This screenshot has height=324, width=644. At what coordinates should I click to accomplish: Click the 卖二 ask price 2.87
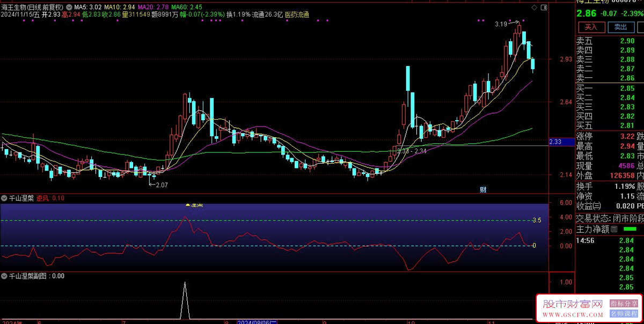pyautogui.click(x=627, y=69)
